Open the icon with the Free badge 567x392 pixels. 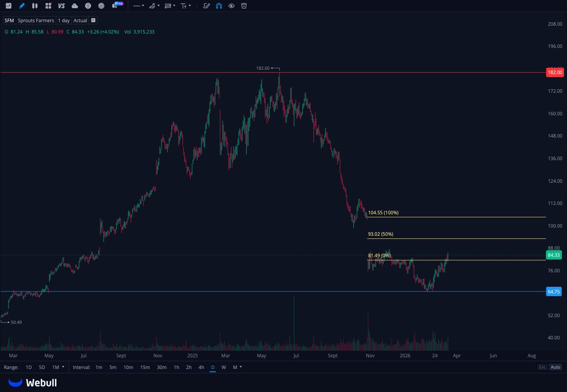(117, 5)
